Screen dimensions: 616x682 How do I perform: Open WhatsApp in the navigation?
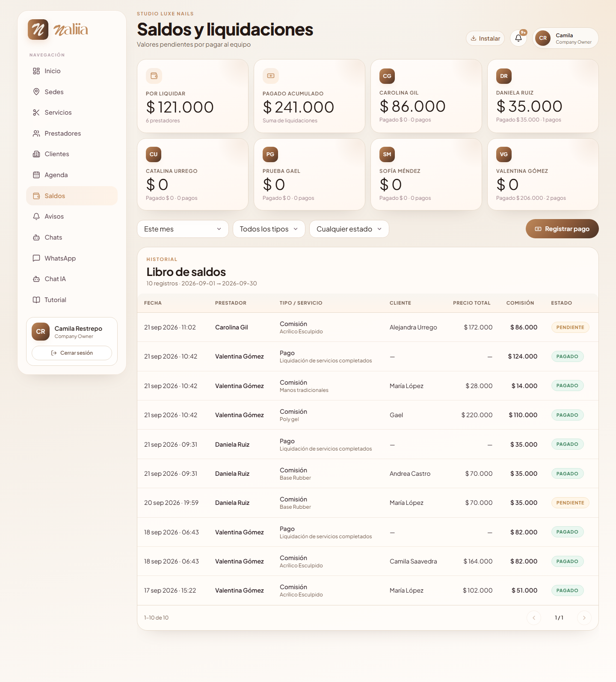click(72, 258)
